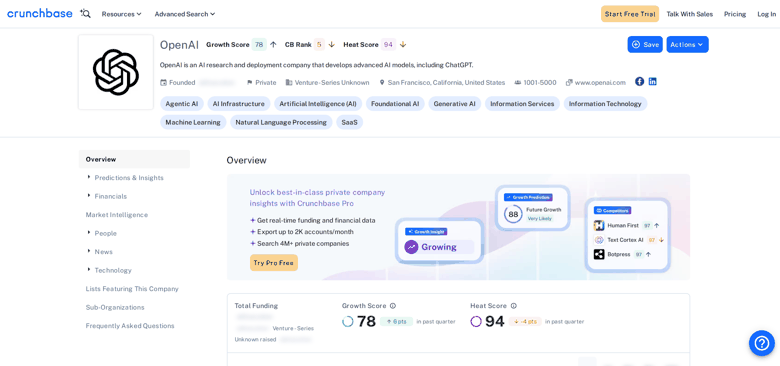Select the Foundational AI tag

pos(395,104)
